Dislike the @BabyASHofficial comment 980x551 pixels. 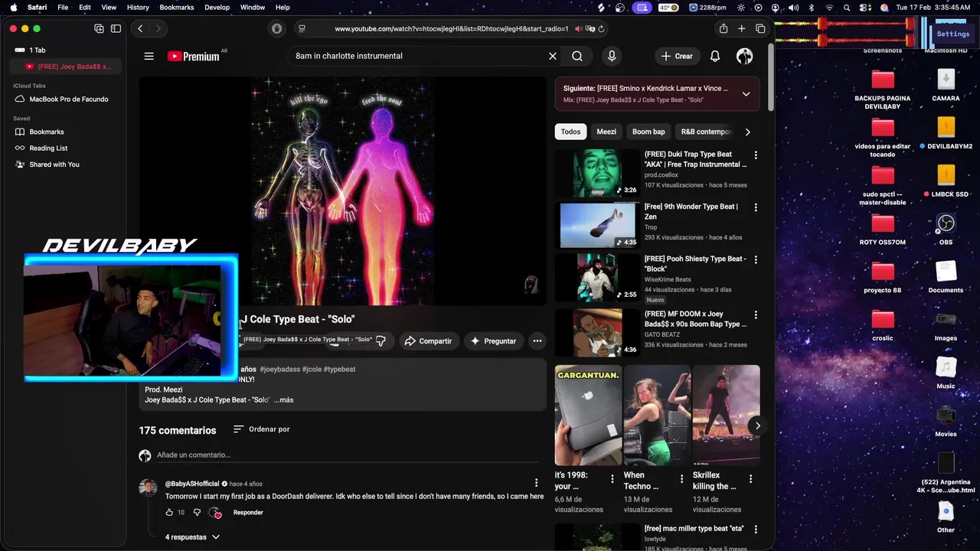[197, 513]
